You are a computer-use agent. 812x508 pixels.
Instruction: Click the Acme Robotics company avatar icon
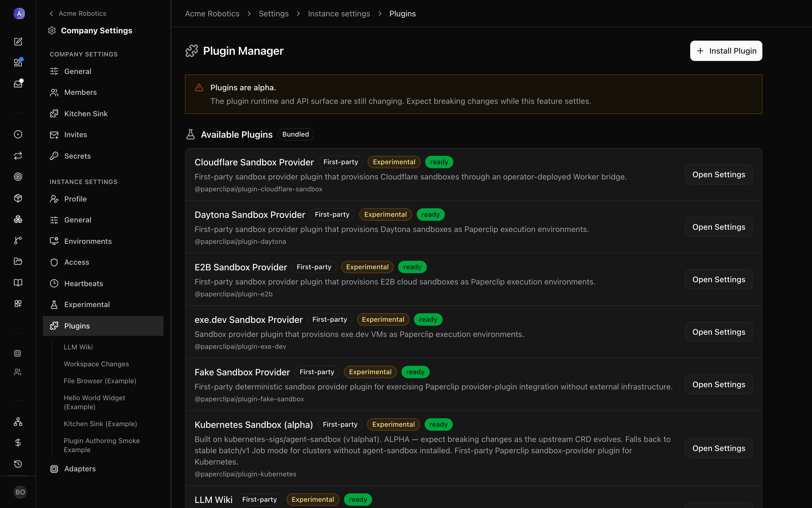pyautogui.click(x=19, y=14)
